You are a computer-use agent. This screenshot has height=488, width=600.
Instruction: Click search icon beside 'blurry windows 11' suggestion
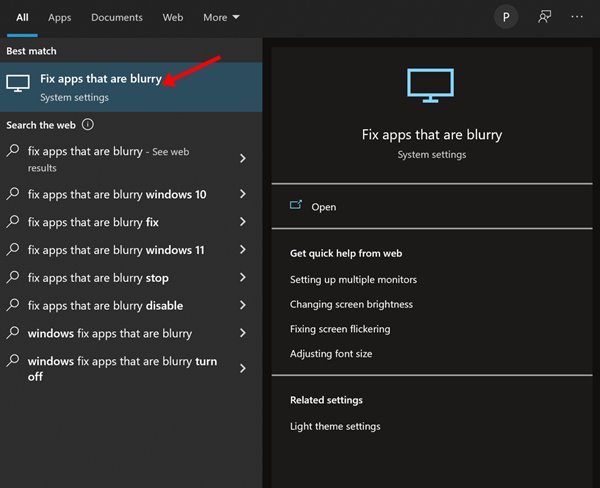13,250
